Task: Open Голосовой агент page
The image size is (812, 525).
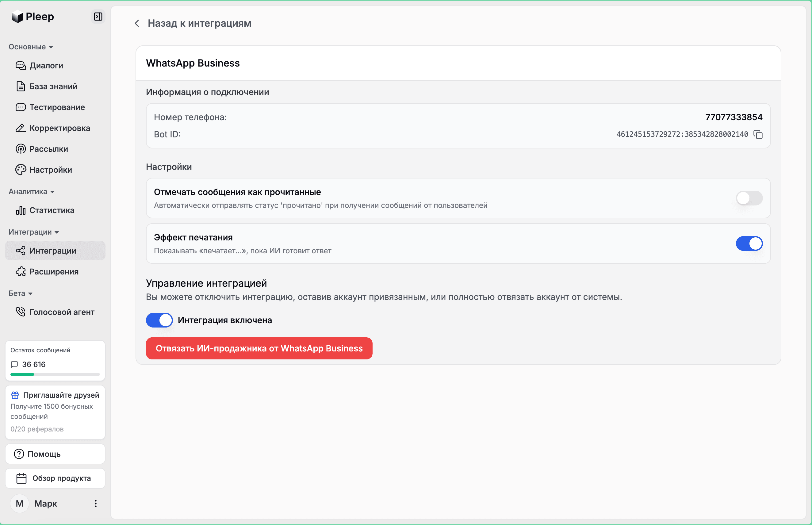Action: tap(55, 312)
